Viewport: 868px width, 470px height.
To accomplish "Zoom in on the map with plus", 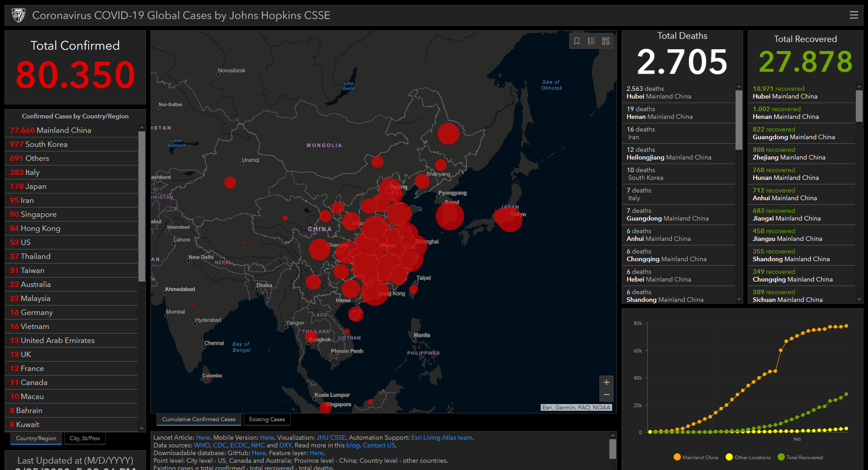I will coord(606,382).
